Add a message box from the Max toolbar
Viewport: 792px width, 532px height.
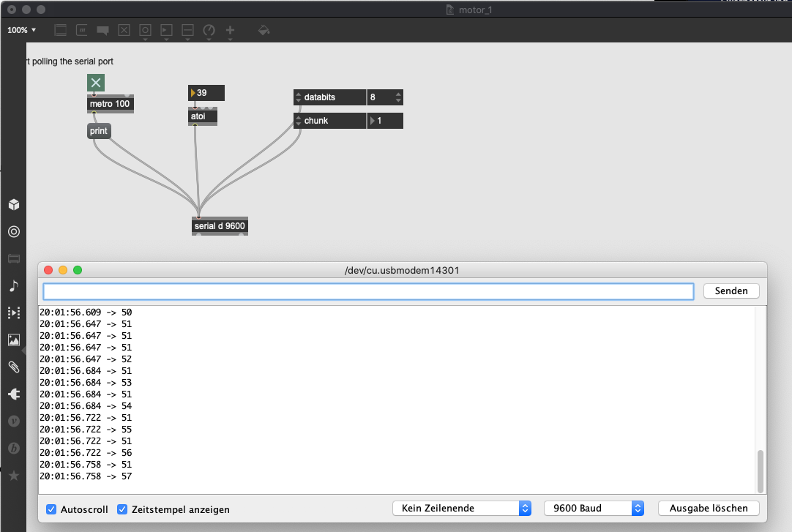coord(82,30)
